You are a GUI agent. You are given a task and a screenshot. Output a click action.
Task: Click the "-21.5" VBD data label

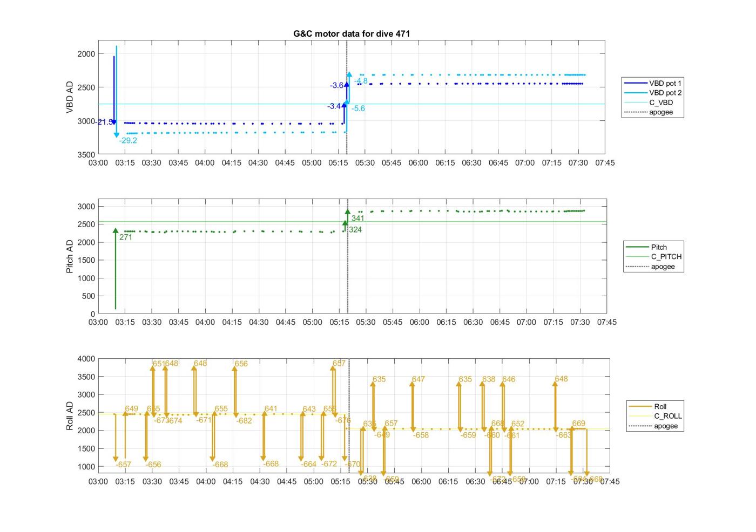click(x=105, y=122)
